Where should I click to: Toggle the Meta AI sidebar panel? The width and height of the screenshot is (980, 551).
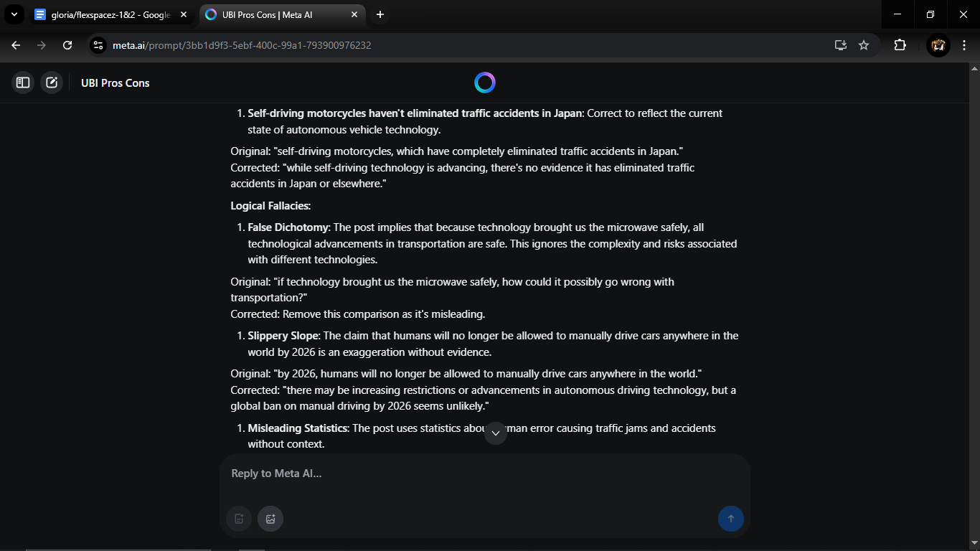pos(23,83)
